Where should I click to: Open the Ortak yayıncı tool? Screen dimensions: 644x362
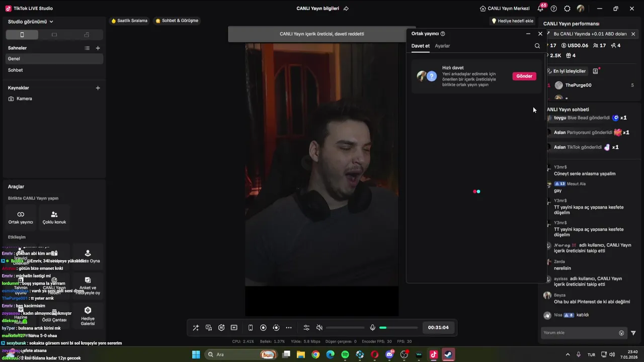pyautogui.click(x=21, y=217)
